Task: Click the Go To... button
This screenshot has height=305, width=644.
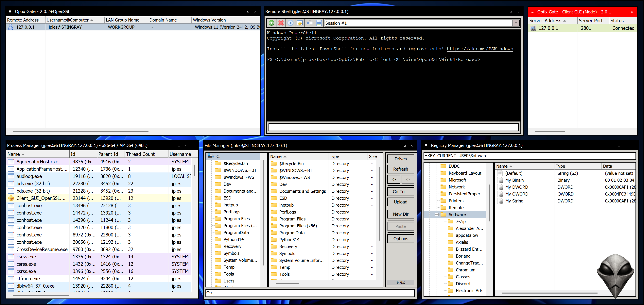Action: pos(401,192)
